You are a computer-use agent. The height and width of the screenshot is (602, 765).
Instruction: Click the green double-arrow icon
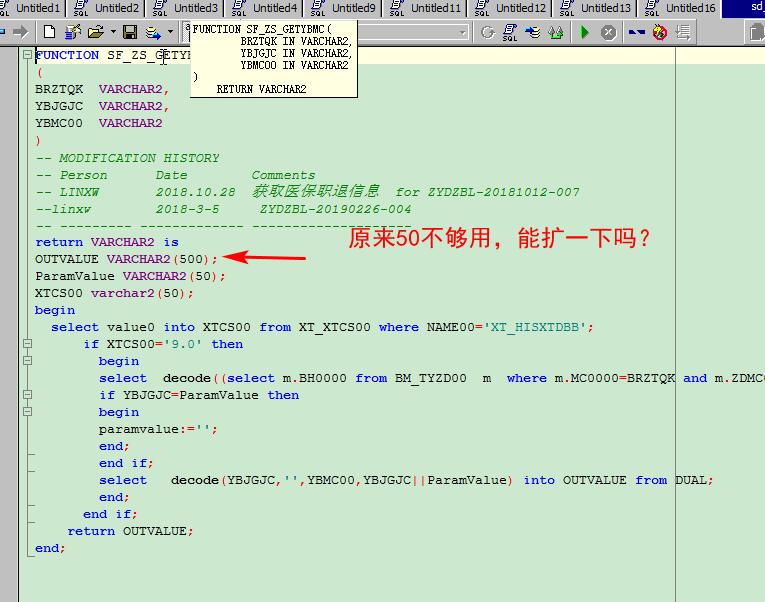556,33
